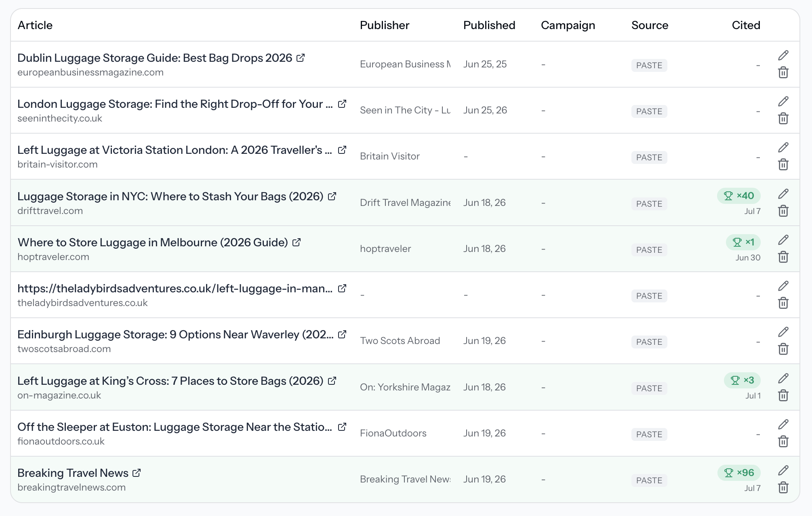Open Off the Sleeper at Euston title
The image size is (812, 516).
[x=175, y=427]
